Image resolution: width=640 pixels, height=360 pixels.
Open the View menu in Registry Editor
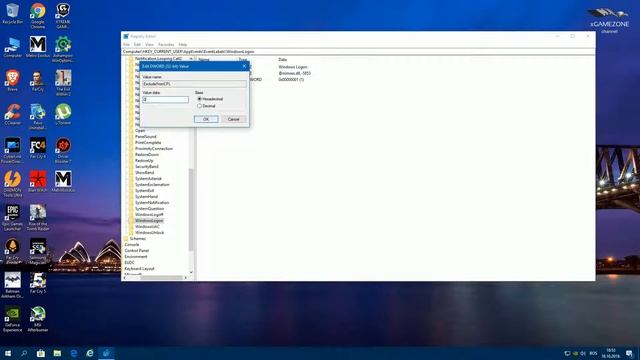point(149,44)
